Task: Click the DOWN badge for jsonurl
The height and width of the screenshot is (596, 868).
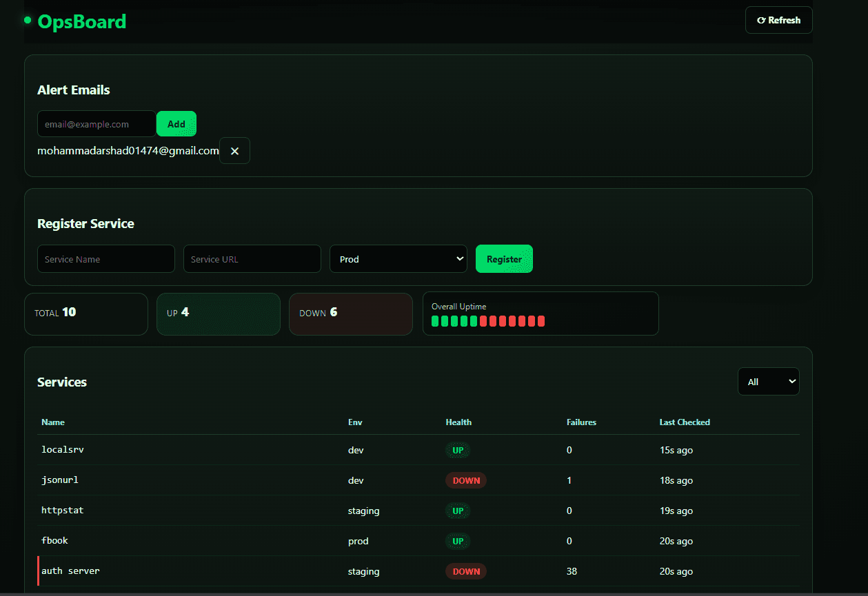Action: click(x=465, y=480)
